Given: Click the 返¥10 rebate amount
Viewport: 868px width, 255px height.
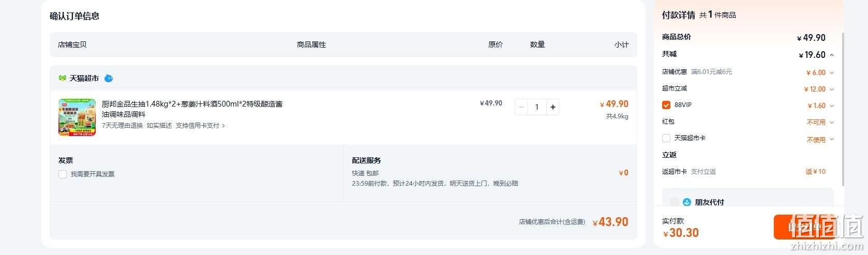Looking at the screenshot, I should [x=816, y=172].
